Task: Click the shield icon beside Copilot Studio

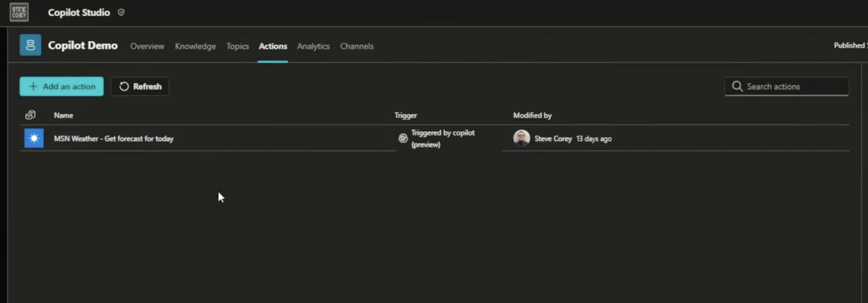Action: 121,12
